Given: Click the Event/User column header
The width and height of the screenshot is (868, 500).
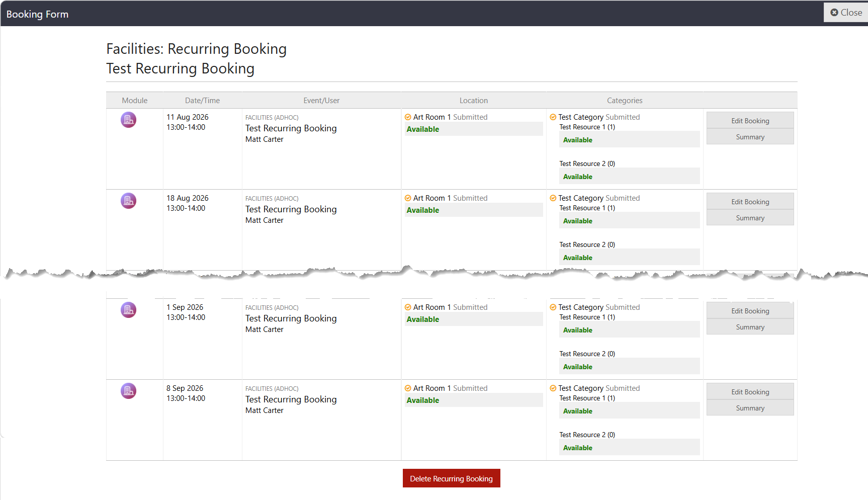Looking at the screenshot, I should (x=321, y=101).
